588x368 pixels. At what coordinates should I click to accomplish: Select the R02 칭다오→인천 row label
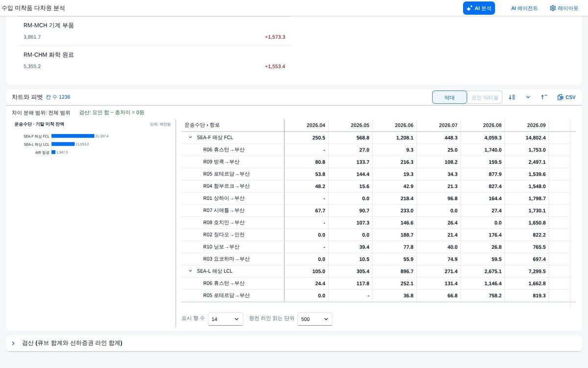click(x=223, y=235)
